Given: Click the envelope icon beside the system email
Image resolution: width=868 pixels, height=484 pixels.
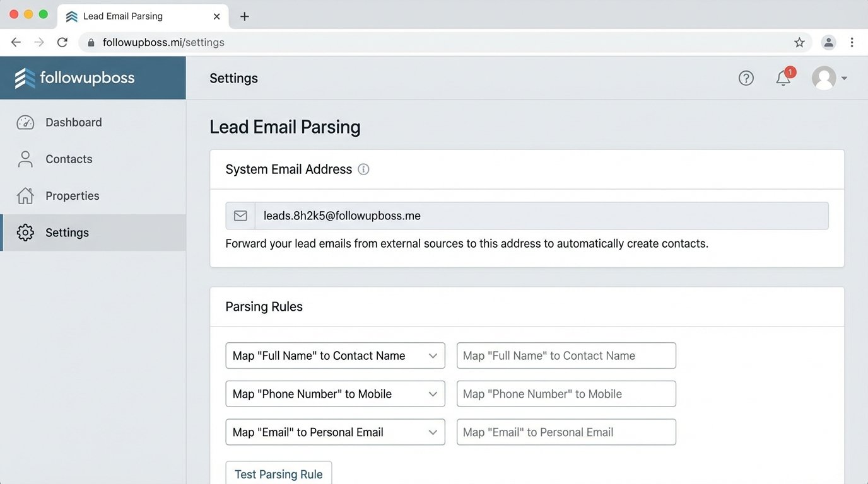Looking at the screenshot, I should (240, 216).
